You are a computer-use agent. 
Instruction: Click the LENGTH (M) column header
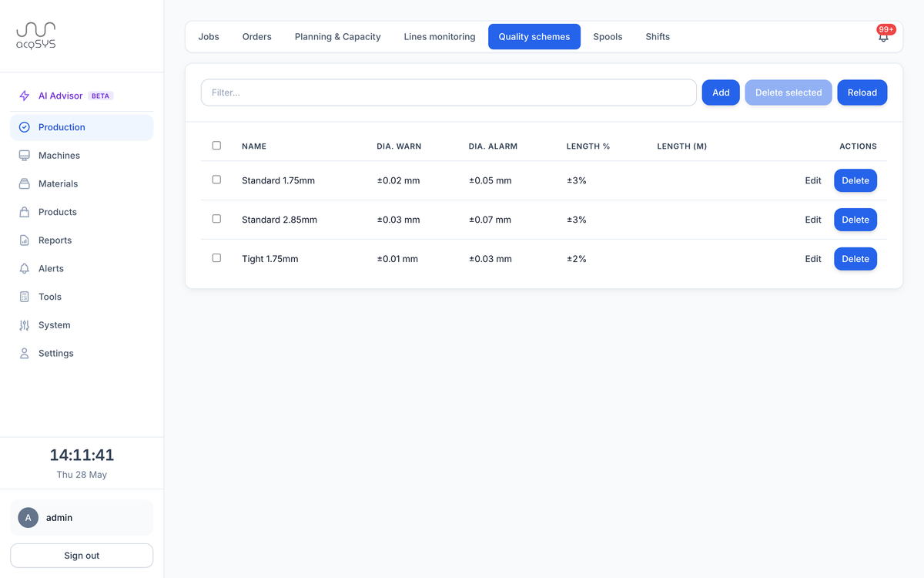click(x=682, y=146)
